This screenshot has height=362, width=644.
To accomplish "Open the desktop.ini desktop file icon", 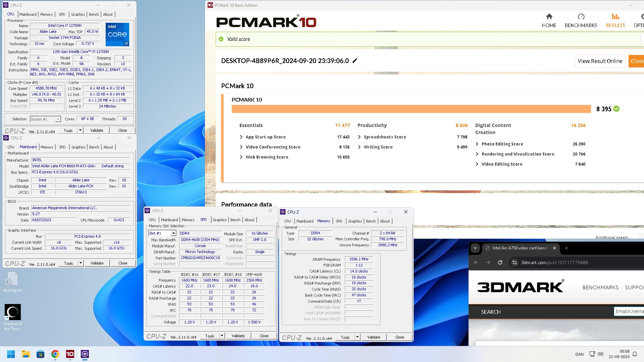I will (x=13, y=282).
